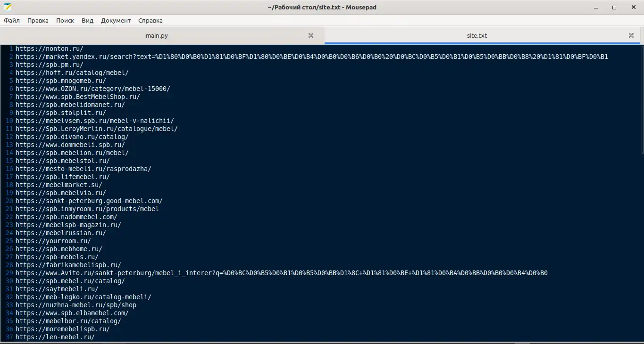Click the market.yandex.ru search URL line

pos(312,57)
